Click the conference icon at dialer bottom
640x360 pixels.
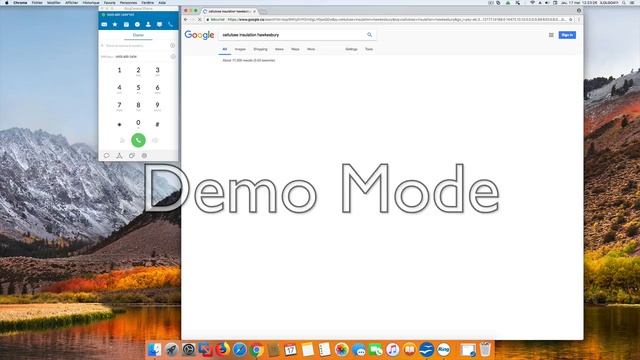[x=119, y=156]
